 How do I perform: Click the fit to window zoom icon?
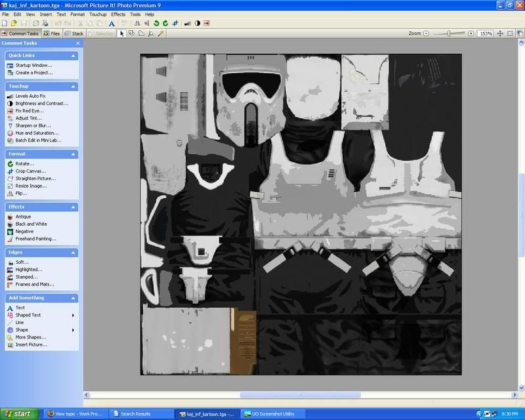[510, 33]
